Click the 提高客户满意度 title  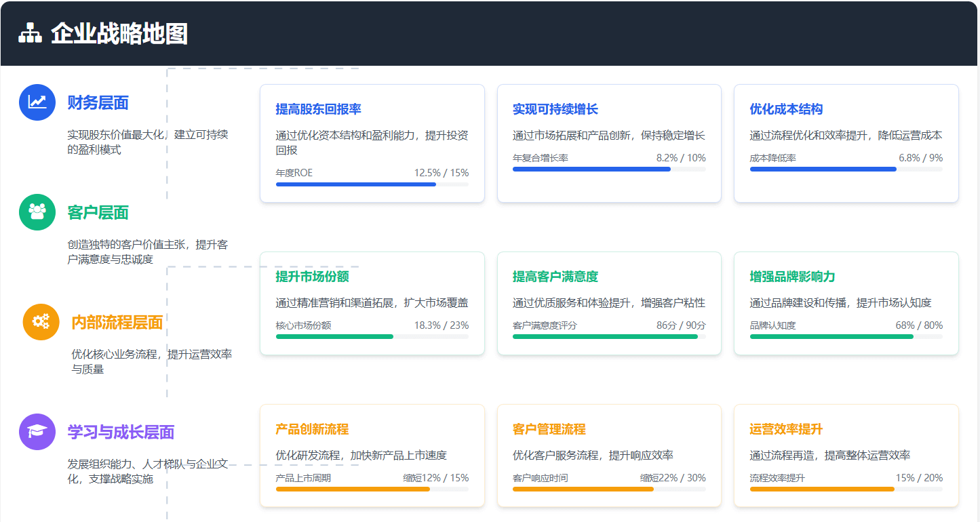pyautogui.click(x=556, y=276)
